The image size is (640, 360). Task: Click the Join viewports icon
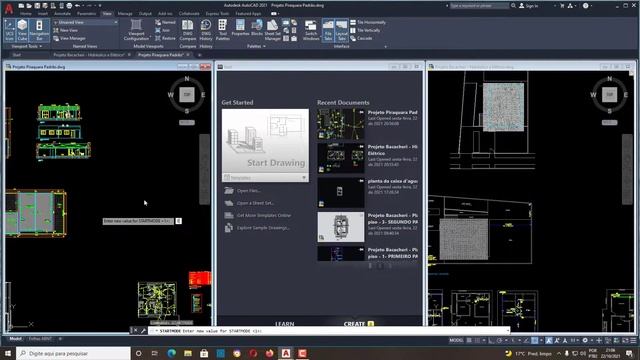(162, 30)
